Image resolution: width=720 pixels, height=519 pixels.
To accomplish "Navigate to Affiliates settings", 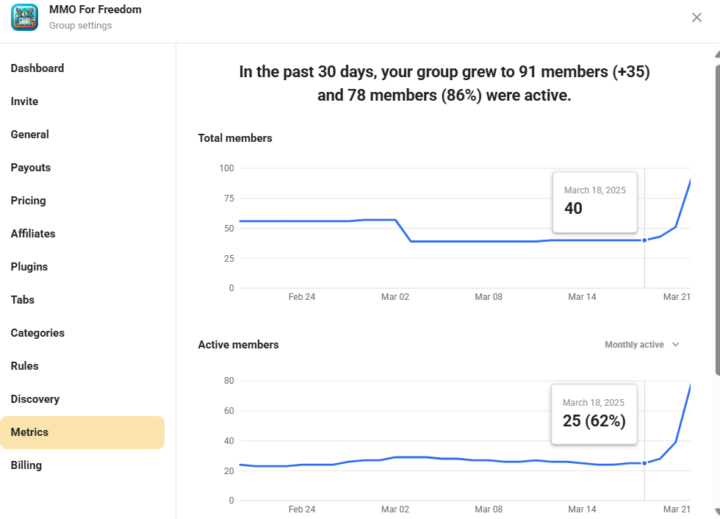I will 33,234.
